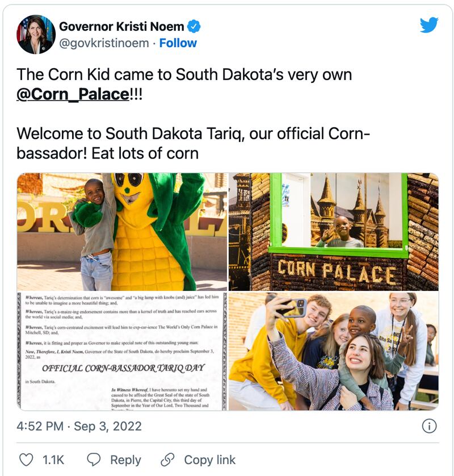This screenshot has width=454, height=476.
Task: Click the blue verified badge
Action: click(x=194, y=26)
